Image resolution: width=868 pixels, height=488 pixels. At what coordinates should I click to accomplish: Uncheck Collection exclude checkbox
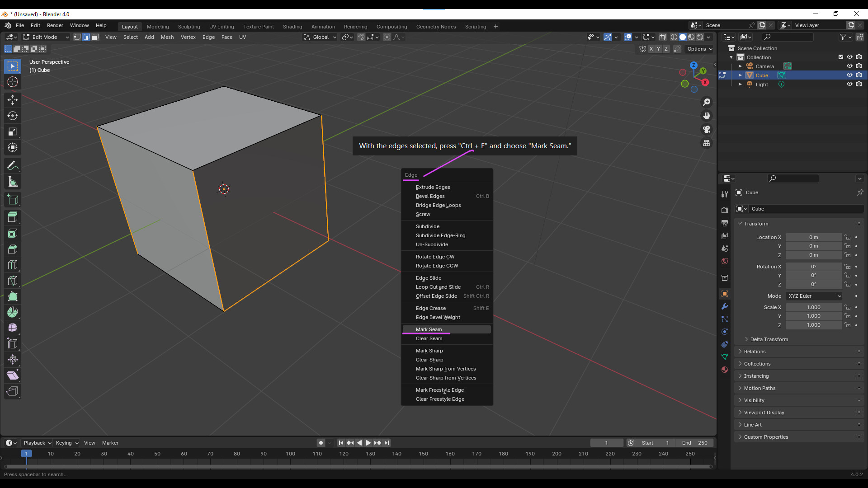coord(841,57)
